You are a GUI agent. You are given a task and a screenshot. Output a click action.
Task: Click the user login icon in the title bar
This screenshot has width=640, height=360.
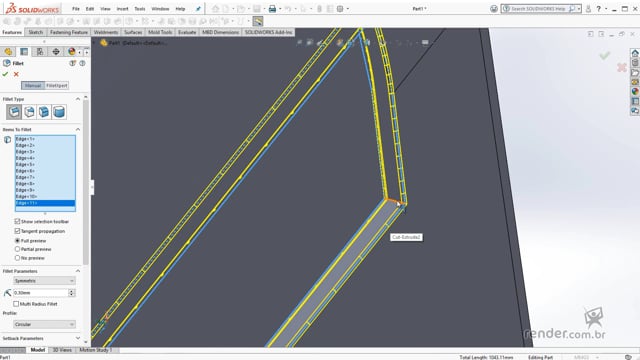coord(588,9)
